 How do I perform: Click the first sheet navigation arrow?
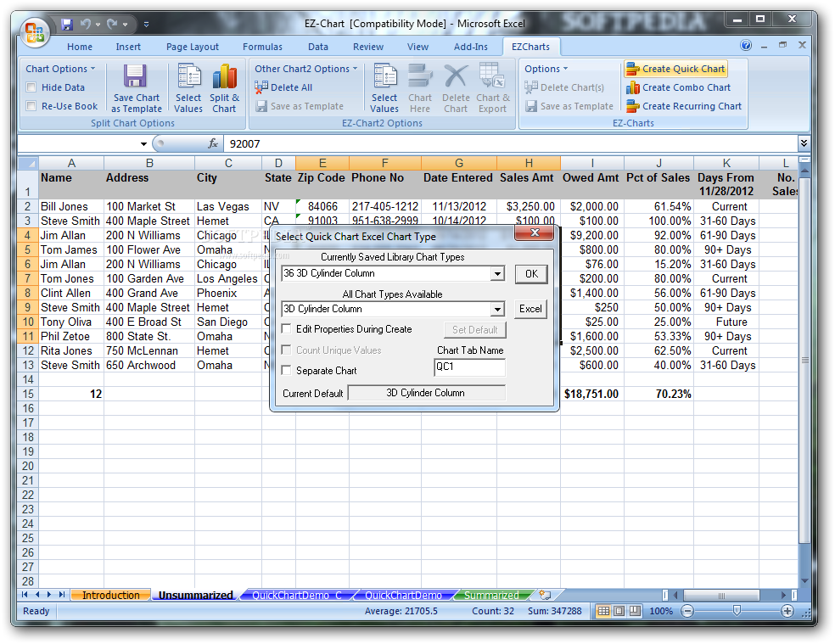point(25,595)
